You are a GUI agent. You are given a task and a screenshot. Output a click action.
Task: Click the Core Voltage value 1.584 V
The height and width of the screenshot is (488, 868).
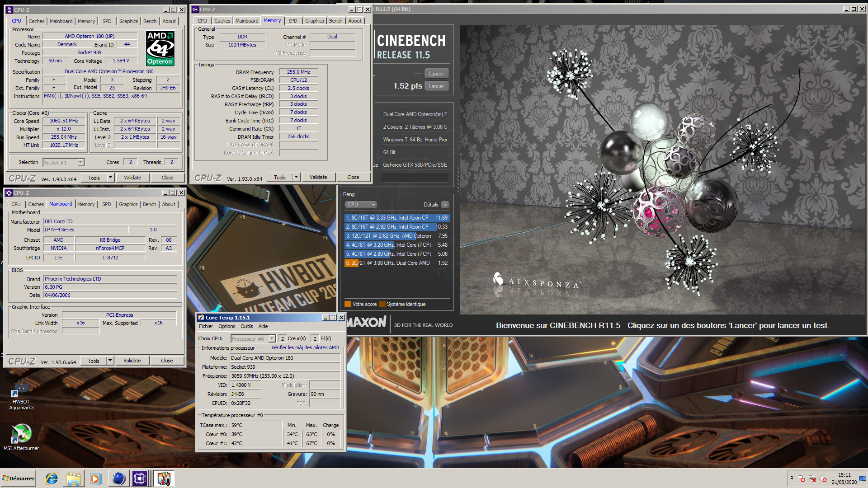coord(121,61)
